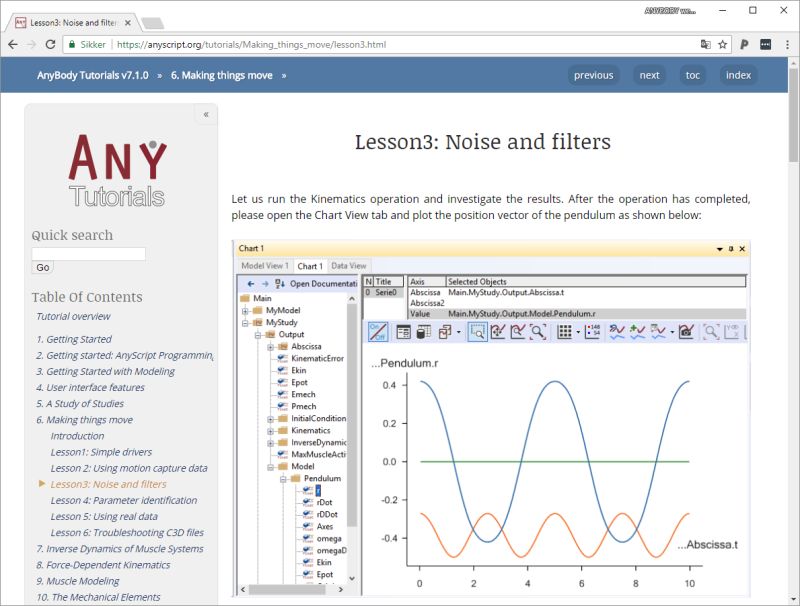The height and width of the screenshot is (606, 800).
Task: Click the chart snapshot camera icon
Action: pos(686,332)
